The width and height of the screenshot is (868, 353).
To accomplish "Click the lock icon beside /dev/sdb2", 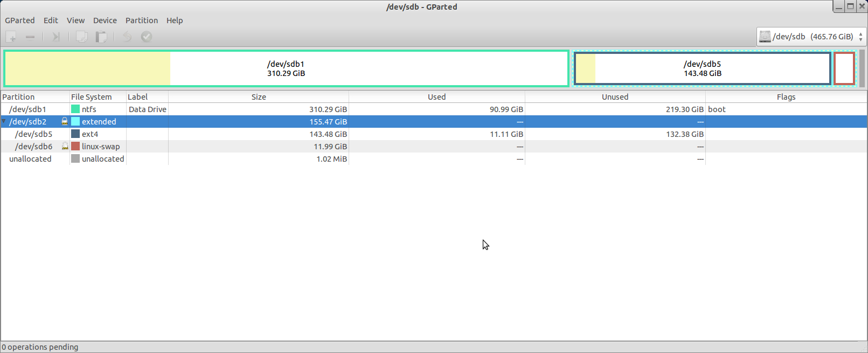I will [65, 122].
